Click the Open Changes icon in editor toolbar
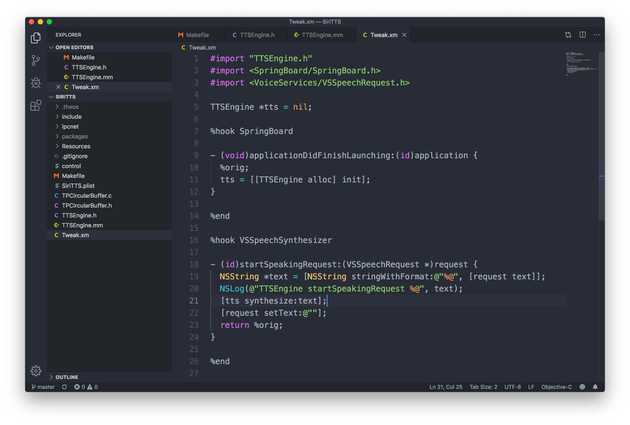Viewport: 630px width, 425px height. (x=568, y=35)
